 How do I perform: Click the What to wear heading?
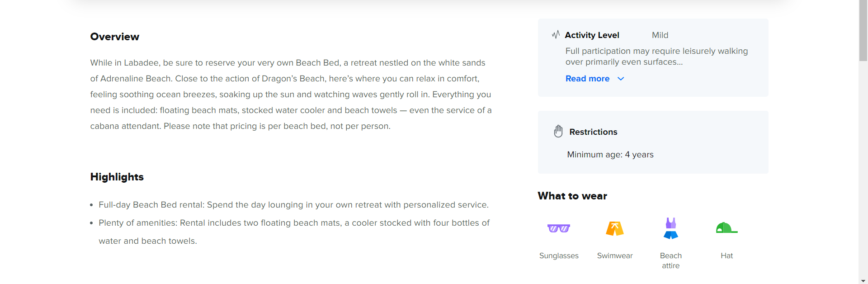[x=572, y=196]
